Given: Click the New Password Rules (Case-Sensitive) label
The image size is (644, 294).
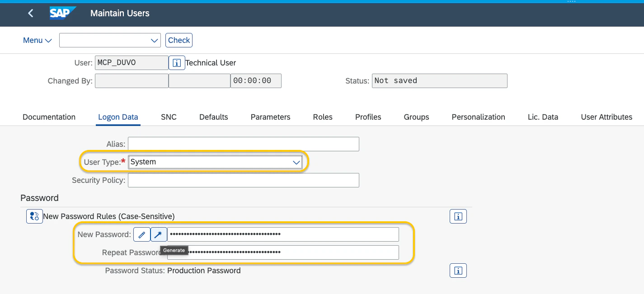Looking at the screenshot, I should coord(108,216).
